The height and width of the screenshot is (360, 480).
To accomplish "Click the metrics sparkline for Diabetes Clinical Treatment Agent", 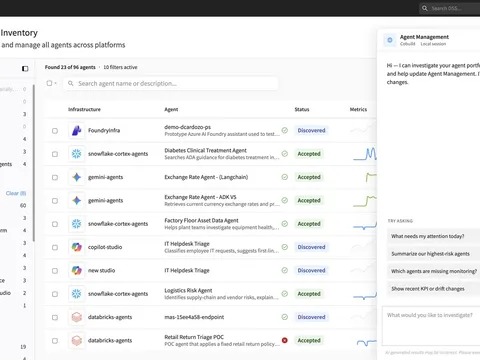I will click(365, 154).
